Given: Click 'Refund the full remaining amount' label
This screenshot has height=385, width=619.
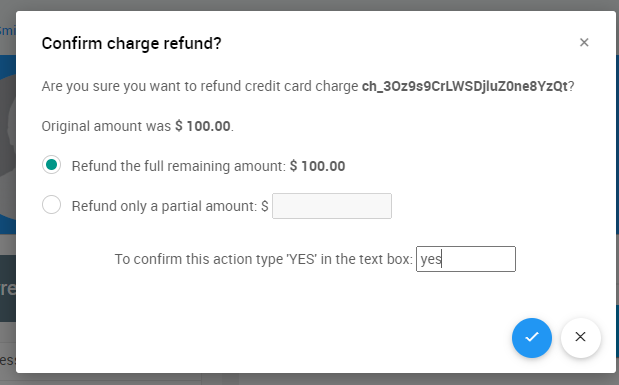Looking at the screenshot, I should click(x=178, y=166).
